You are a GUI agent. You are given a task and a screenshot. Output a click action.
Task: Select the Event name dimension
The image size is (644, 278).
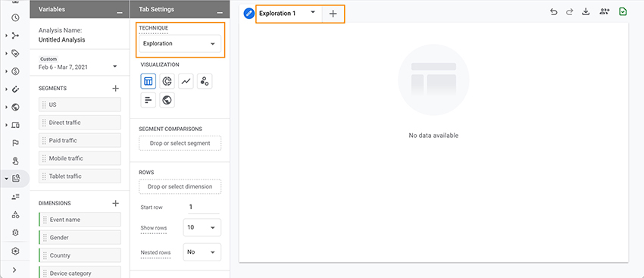[80, 220]
